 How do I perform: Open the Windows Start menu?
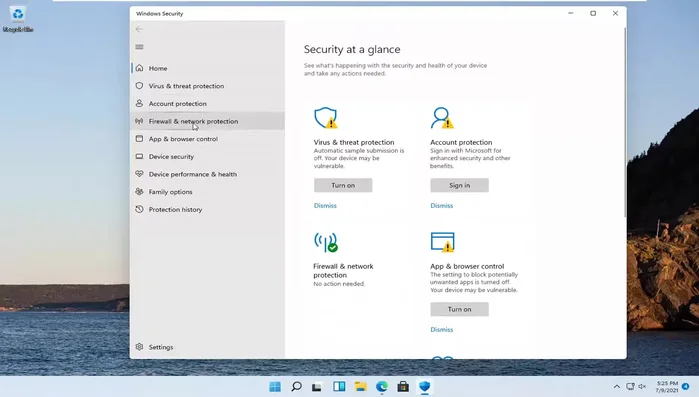[275, 386]
